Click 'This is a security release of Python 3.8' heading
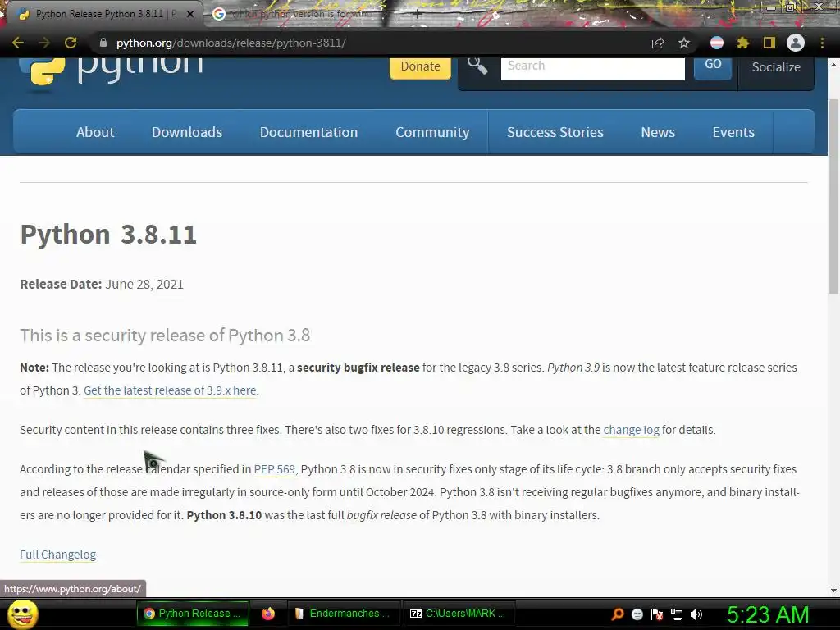Viewport: 840px width, 630px height. (x=165, y=336)
